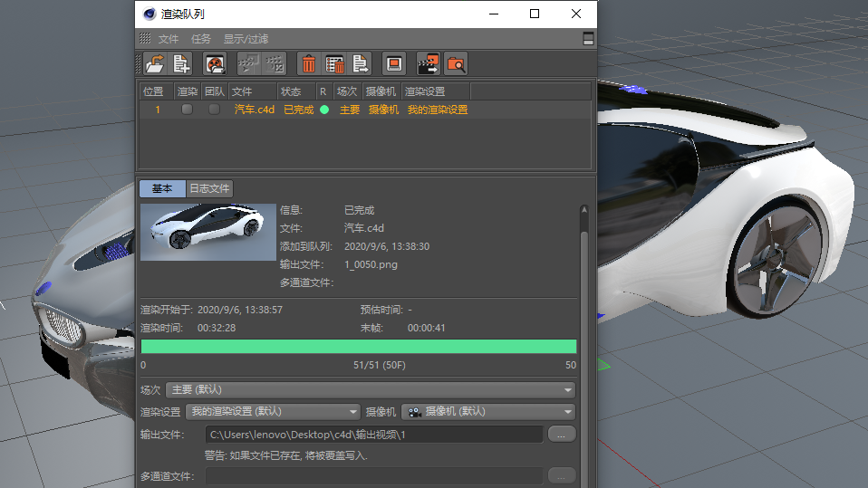Image resolution: width=868 pixels, height=488 pixels.
Task: Open the 摄像机 (默认) dropdown
Action: tap(488, 412)
